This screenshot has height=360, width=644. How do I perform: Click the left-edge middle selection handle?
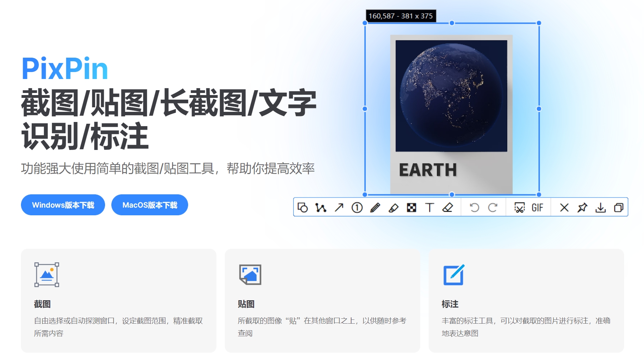(365, 109)
